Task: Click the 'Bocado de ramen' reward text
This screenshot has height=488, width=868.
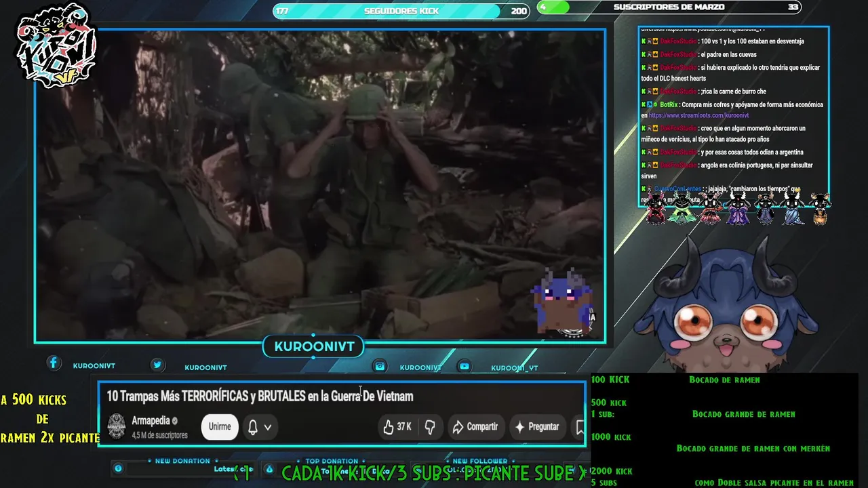Action: [x=724, y=380]
